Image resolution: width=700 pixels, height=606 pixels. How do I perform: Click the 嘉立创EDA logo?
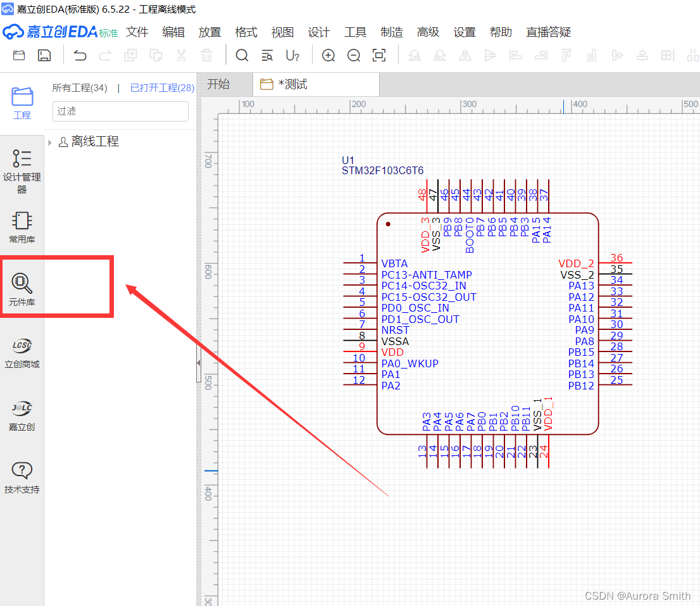tap(60, 32)
